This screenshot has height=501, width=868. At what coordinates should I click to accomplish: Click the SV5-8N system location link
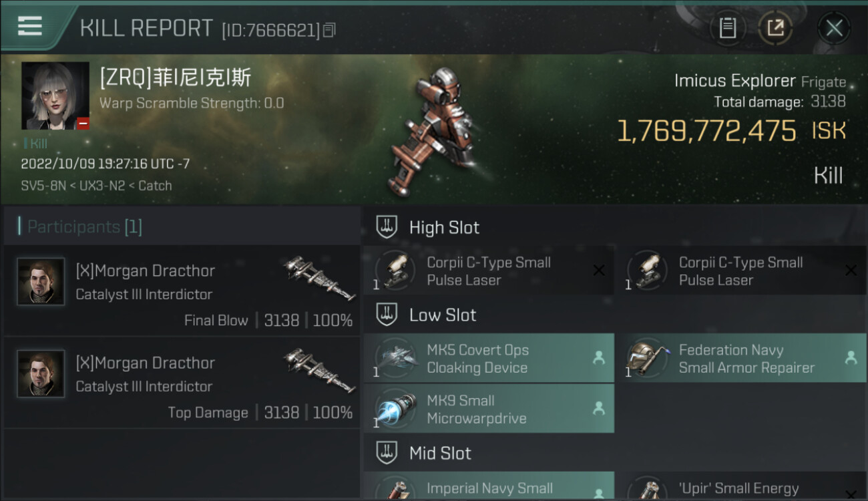(43, 186)
